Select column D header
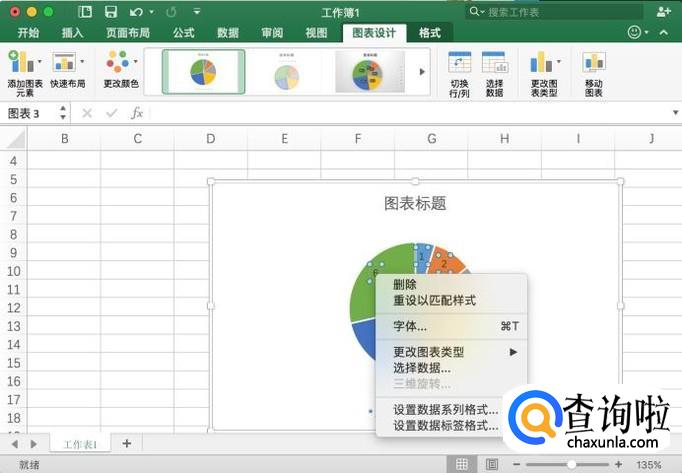Image resolution: width=682 pixels, height=473 pixels. 211,139
